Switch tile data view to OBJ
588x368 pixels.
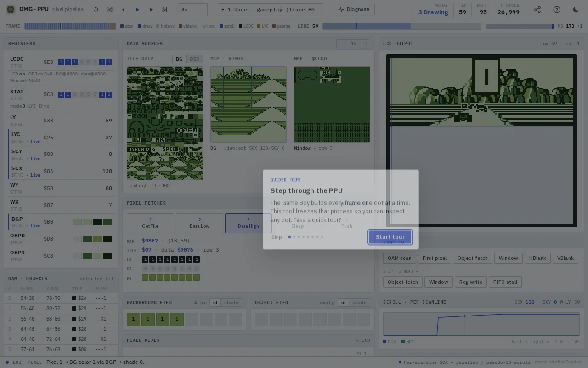click(194, 59)
